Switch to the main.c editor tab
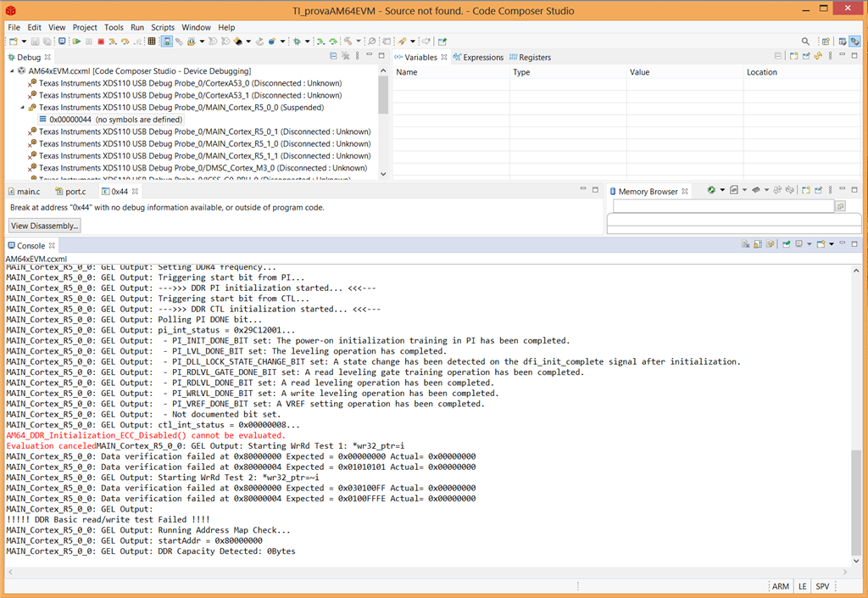868x598 pixels. click(x=24, y=192)
